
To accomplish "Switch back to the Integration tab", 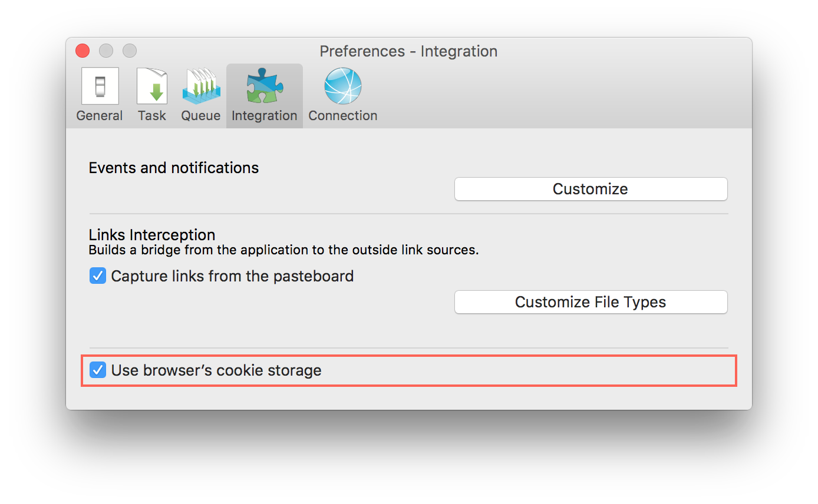I will [x=263, y=94].
